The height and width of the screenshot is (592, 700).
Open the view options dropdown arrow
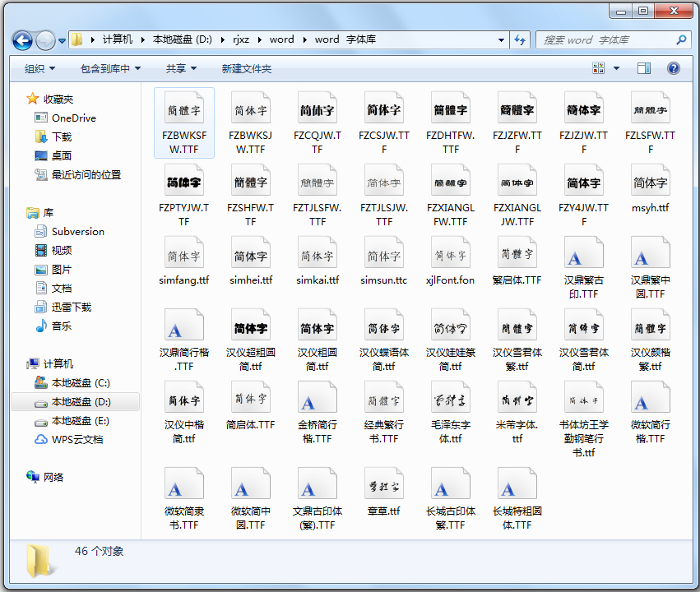tap(617, 68)
